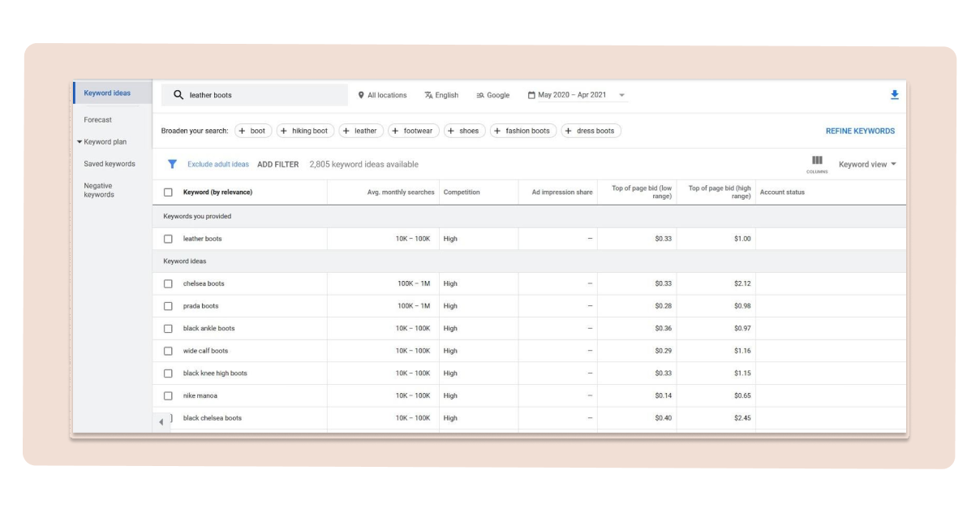Sort by Top of page bid low range header

click(642, 192)
